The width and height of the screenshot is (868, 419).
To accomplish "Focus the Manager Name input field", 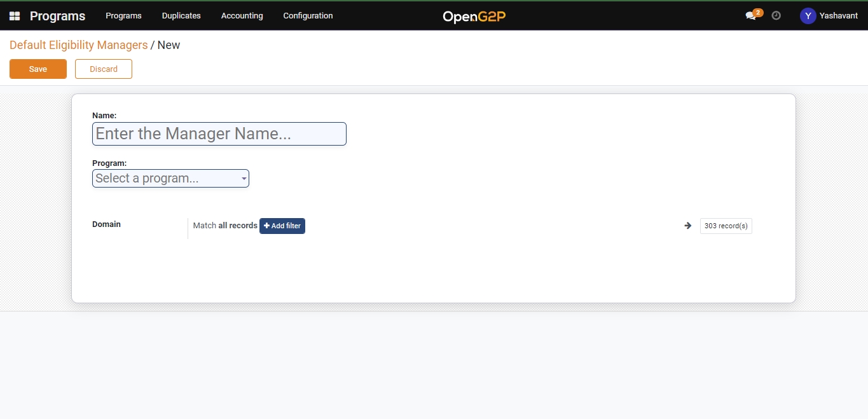I will [x=219, y=134].
